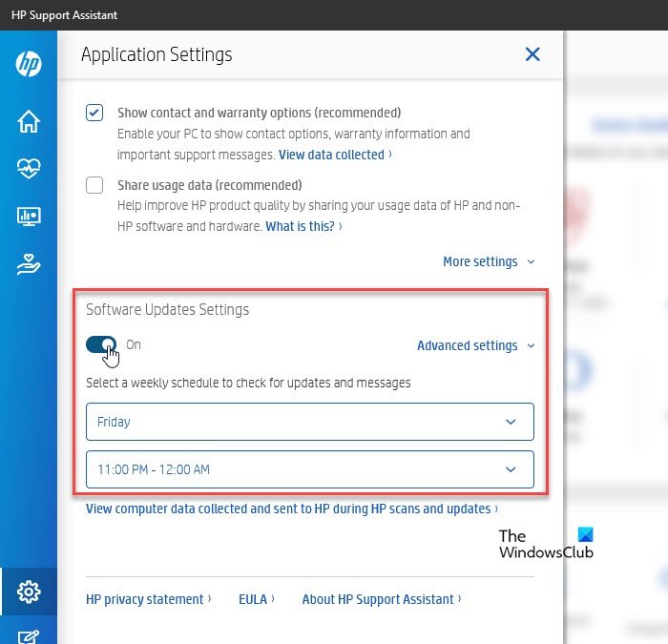Click the HP logo in the sidebar
The width and height of the screenshot is (668, 644).
pos(29,64)
